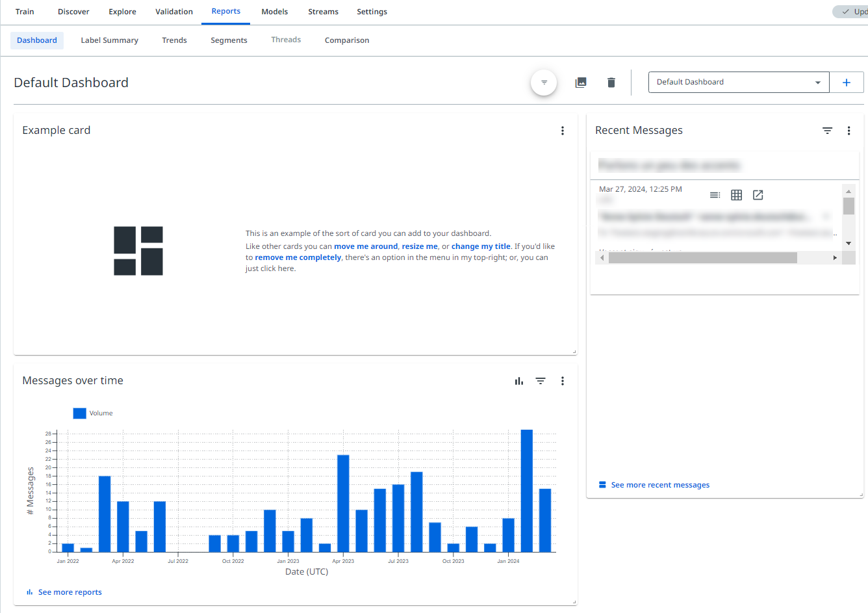
Task: Click See more recent messages link
Action: (x=659, y=485)
